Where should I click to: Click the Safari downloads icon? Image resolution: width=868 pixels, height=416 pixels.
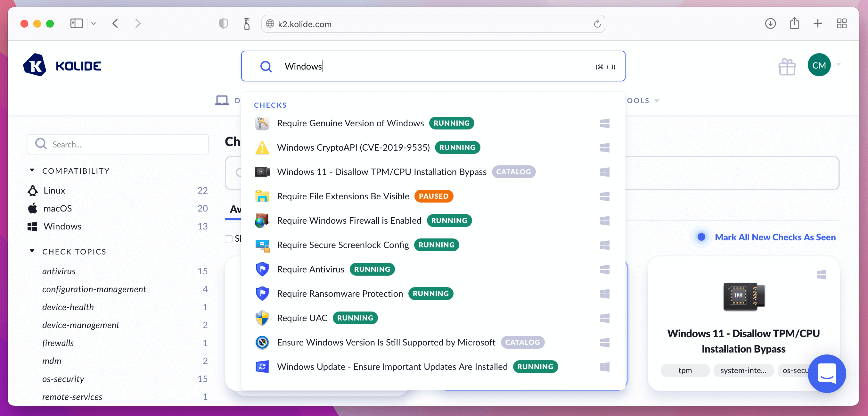point(770,24)
